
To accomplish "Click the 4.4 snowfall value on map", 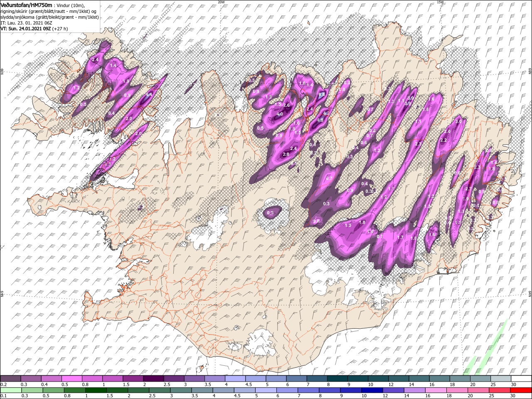I will [x=148, y=94].
